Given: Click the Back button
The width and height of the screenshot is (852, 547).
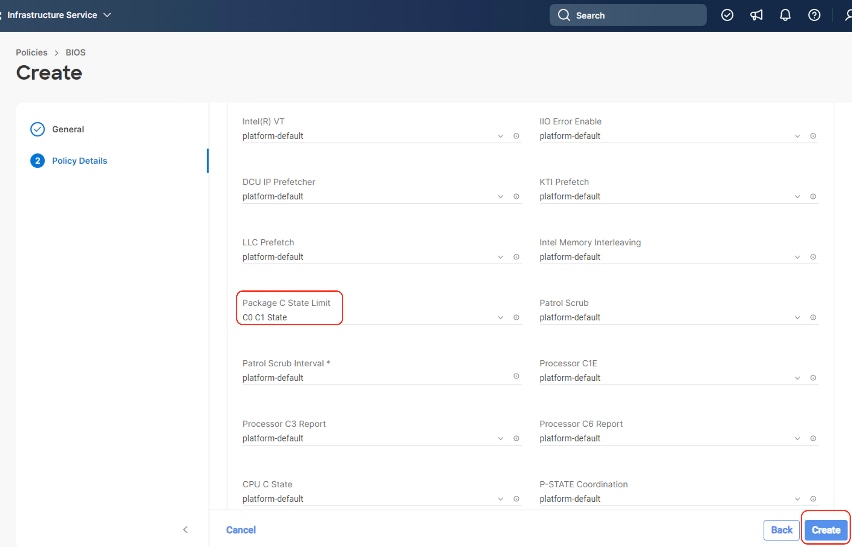Looking at the screenshot, I should (781, 530).
